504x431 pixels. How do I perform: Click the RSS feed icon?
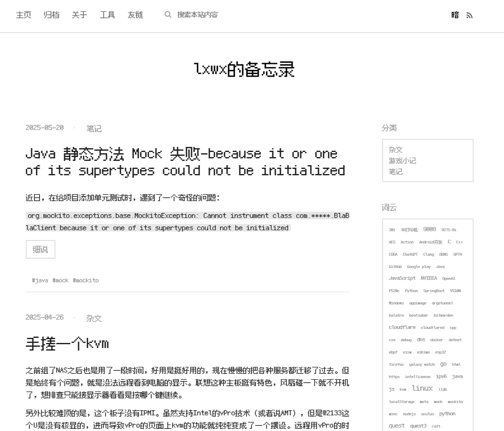point(469,15)
